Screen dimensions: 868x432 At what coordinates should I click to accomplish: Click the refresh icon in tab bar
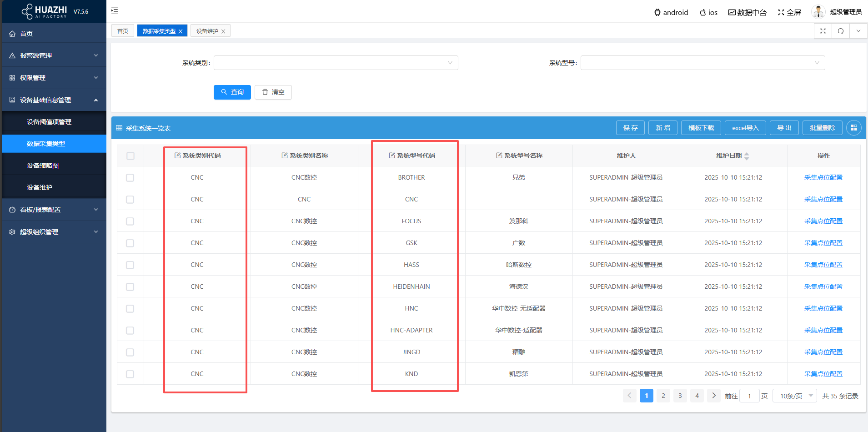(x=841, y=31)
